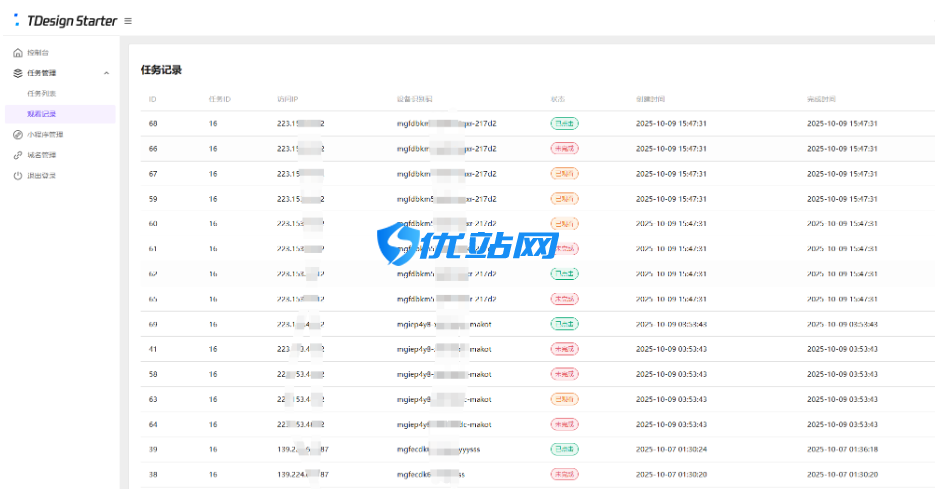Image resolution: width=935 pixels, height=489 pixels.
Task: Click the TDesign Starter logo icon
Action: 17,20
